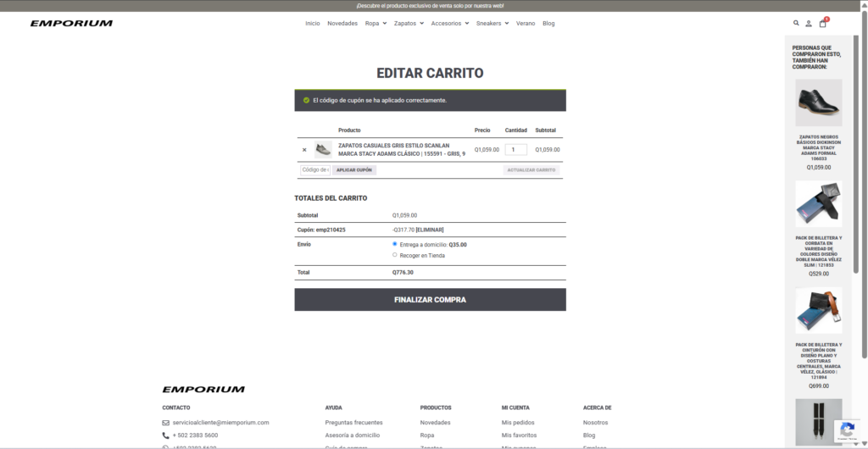The height and width of the screenshot is (449, 868).
Task: Open Preguntas frecuentes footer link
Action: 353,423
